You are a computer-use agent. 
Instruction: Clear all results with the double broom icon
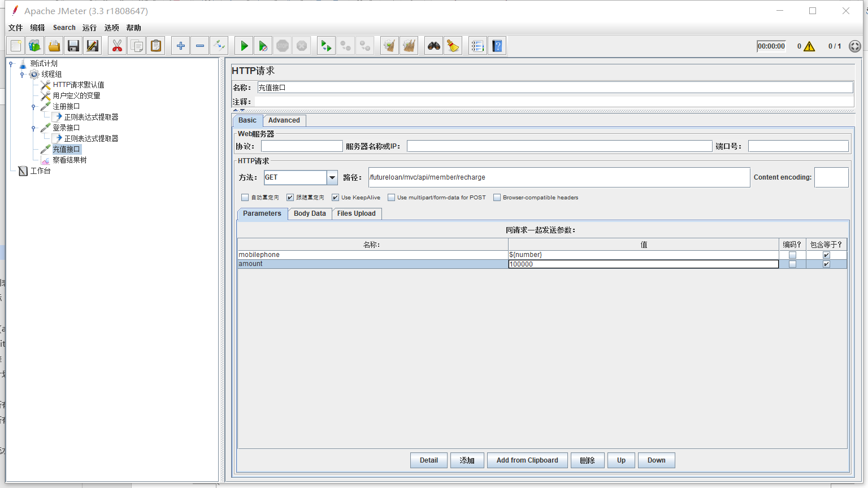(409, 46)
